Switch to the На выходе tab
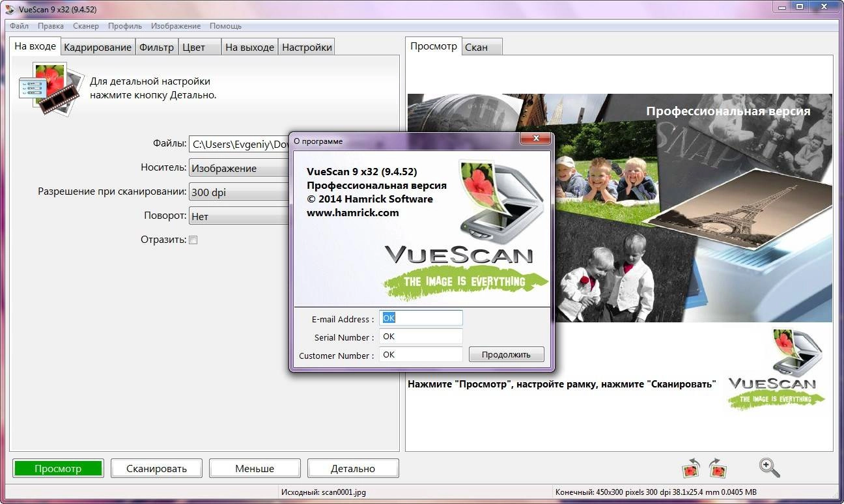Viewport: 844px width, 504px height. pos(250,47)
